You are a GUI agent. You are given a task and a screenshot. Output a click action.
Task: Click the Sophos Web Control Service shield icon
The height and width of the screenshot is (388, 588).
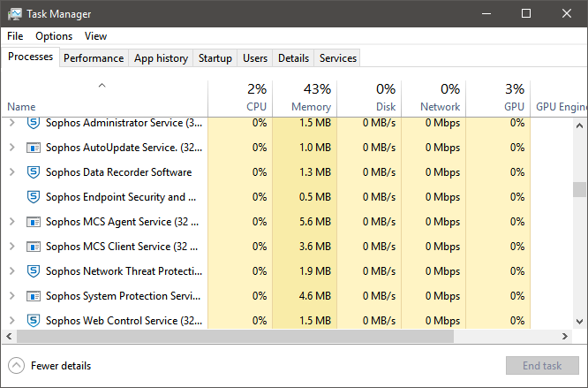pos(34,321)
